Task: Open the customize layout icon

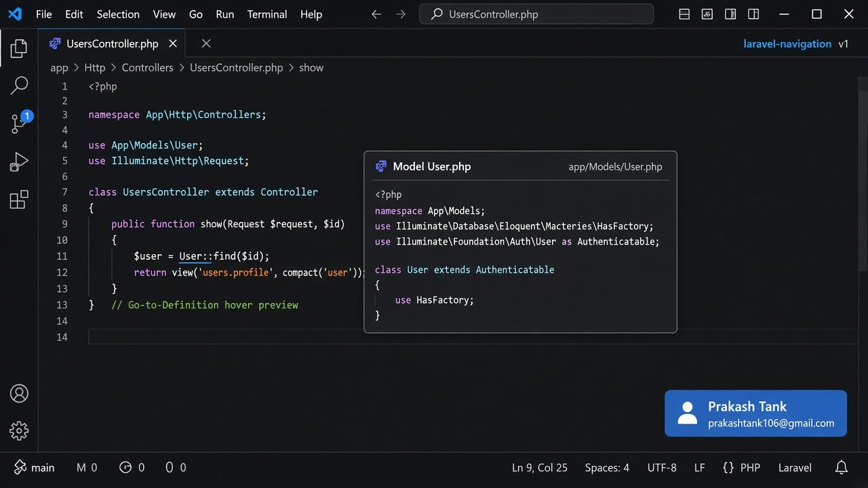Action: (753, 14)
